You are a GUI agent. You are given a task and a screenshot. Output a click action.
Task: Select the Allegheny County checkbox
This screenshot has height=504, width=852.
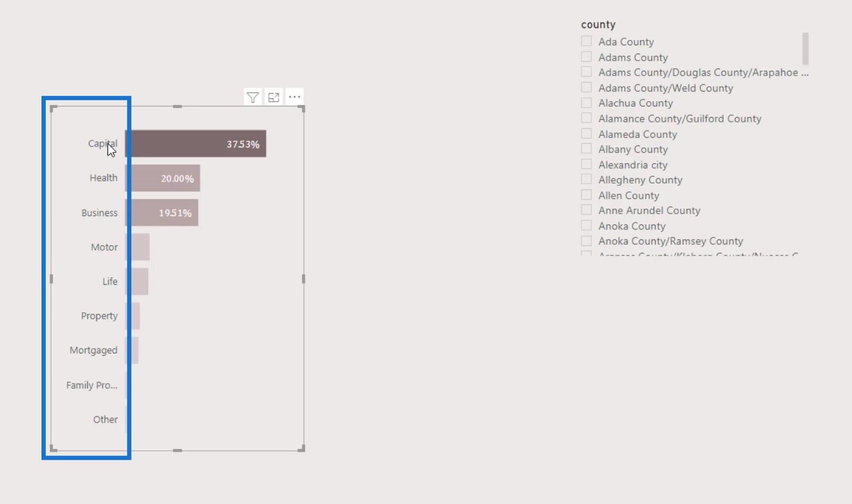click(x=586, y=179)
